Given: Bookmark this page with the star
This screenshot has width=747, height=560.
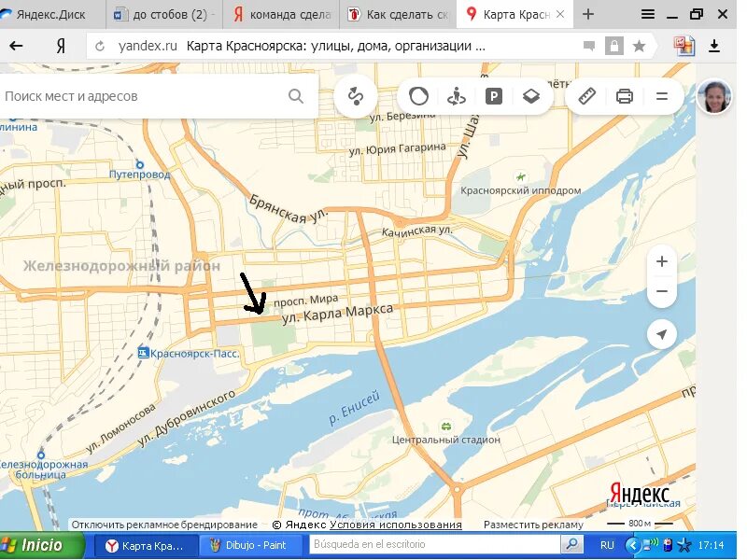Looking at the screenshot, I should coord(639,46).
